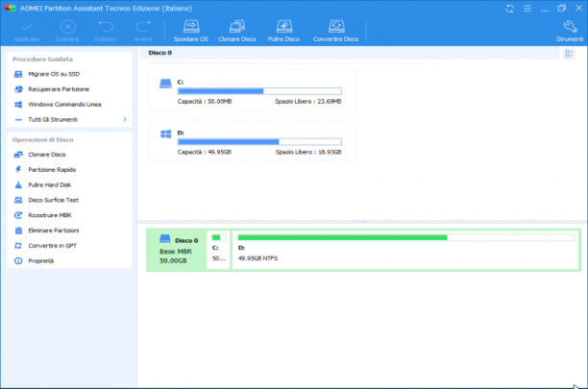Click the Operazioni di Disco heading
Viewport: 588px width, 389px height.
tap(43, 140)
